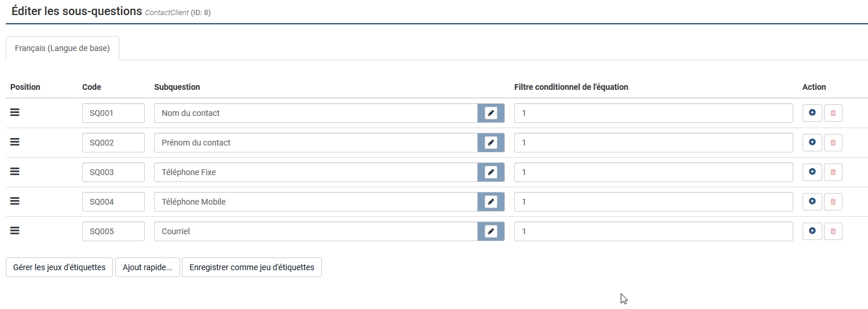Open Gérer les jeux d'étiquettes
This screenshot has width=868, height=309.
(59, 267)
